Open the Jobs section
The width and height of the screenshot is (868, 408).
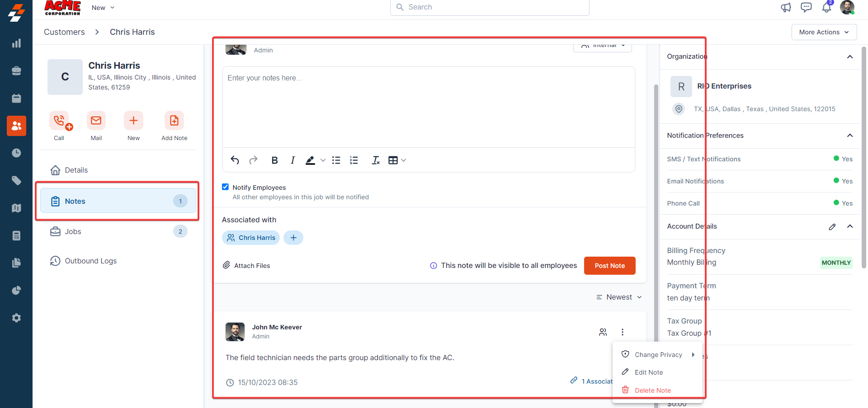coord(118,231)
